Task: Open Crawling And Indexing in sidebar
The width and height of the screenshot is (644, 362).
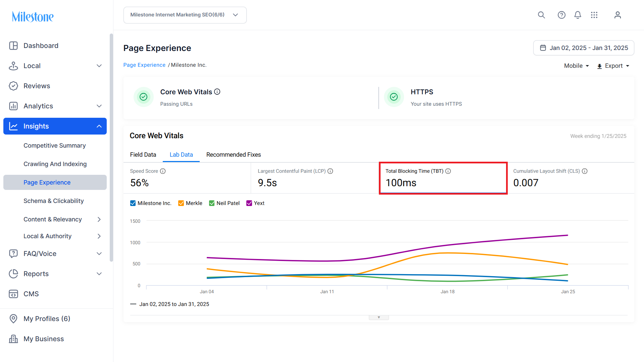Action: (x=55, y=164)
